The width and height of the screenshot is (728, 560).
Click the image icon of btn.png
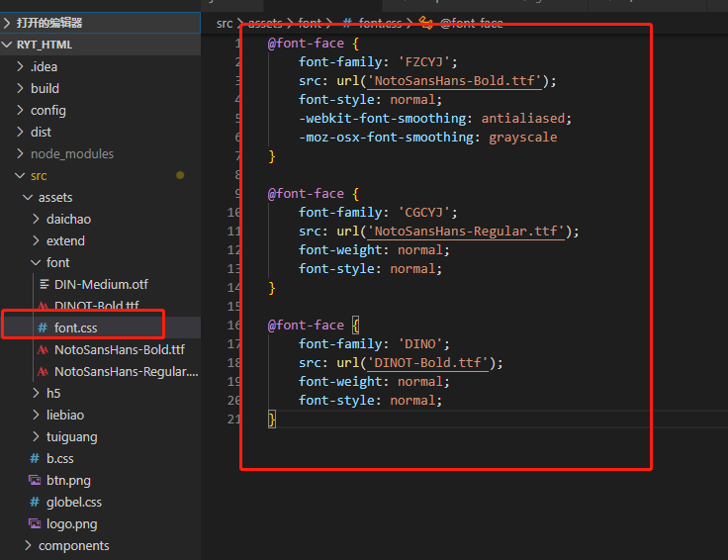tap(35, 480)
